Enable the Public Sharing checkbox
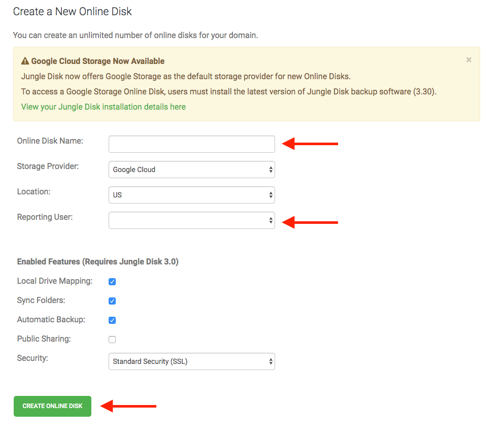 click(x=112, y=340)
